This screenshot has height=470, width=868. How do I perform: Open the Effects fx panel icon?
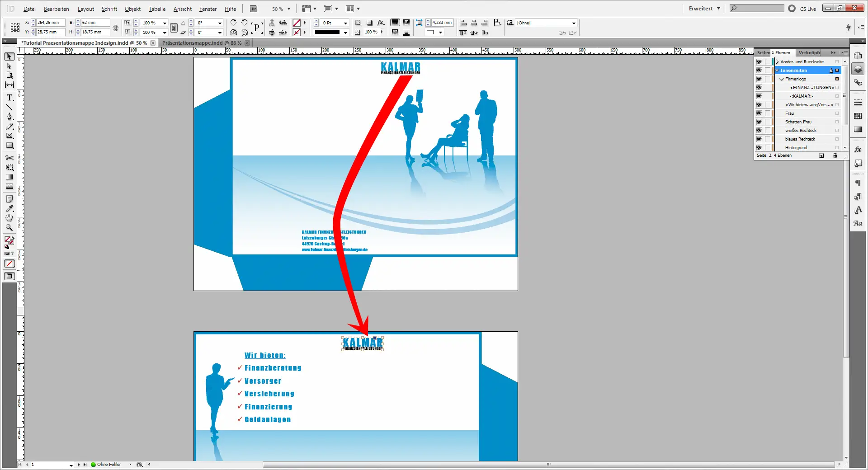click(858, 149)
